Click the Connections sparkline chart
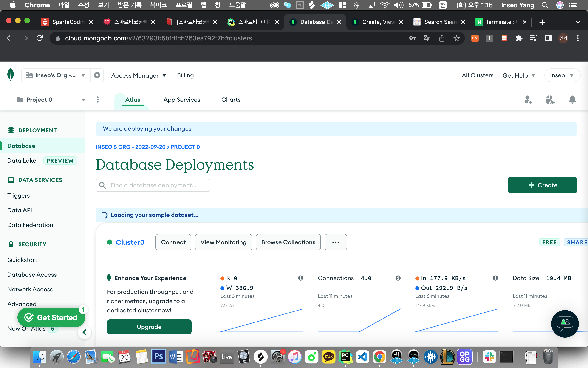588x368 pixels. [359, 320]
